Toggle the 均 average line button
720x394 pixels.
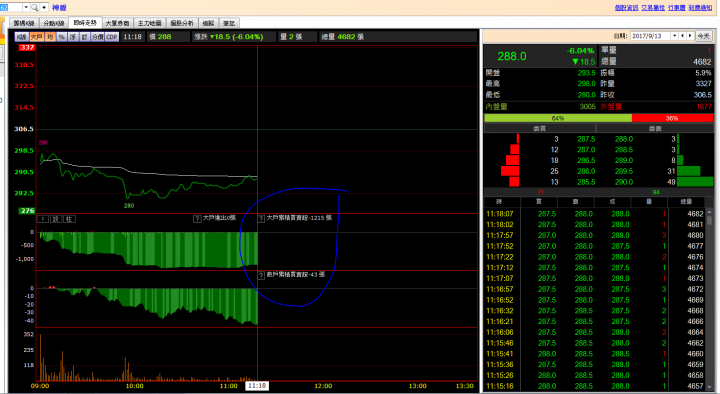point(50,37)
